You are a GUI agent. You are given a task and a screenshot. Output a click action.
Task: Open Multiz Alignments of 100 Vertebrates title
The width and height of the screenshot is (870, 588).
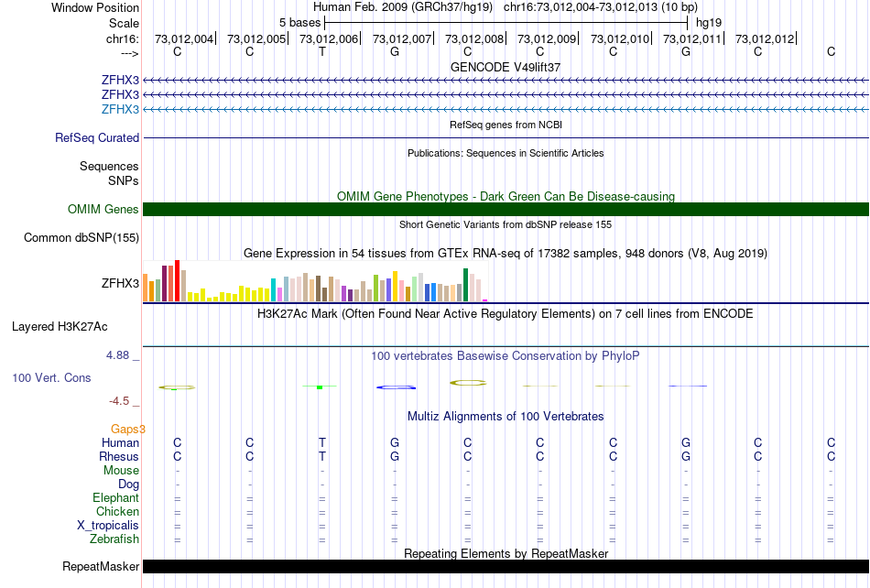coord(506,417)
